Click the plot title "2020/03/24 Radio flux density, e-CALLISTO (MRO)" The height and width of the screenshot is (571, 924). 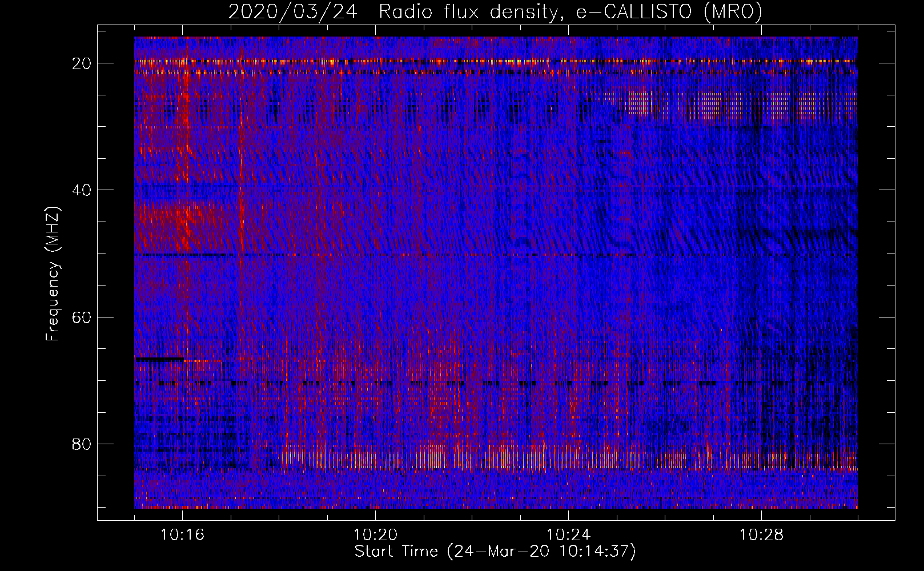(495, 11)
